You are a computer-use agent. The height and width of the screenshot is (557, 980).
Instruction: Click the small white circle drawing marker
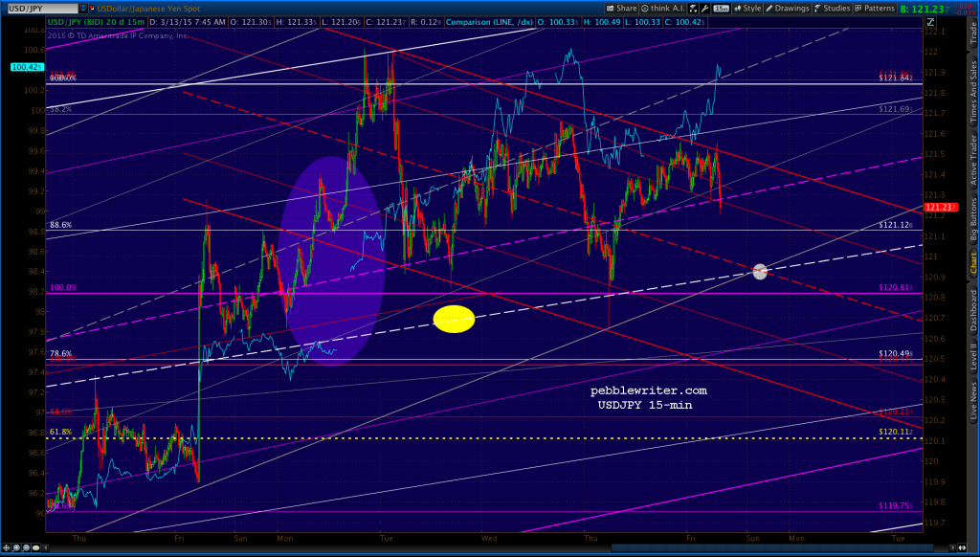click(760, 271)
